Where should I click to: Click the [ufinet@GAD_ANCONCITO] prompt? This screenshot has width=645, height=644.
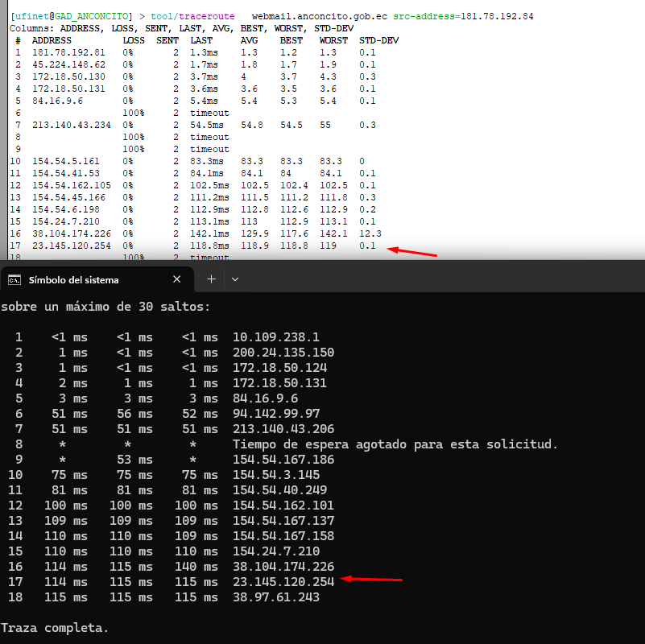(x=71, y=16)
